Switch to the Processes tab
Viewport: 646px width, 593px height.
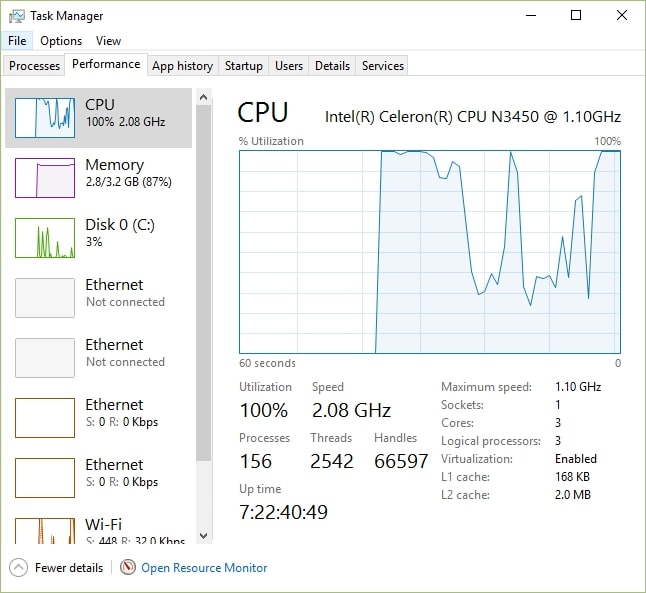click(34, 66)
